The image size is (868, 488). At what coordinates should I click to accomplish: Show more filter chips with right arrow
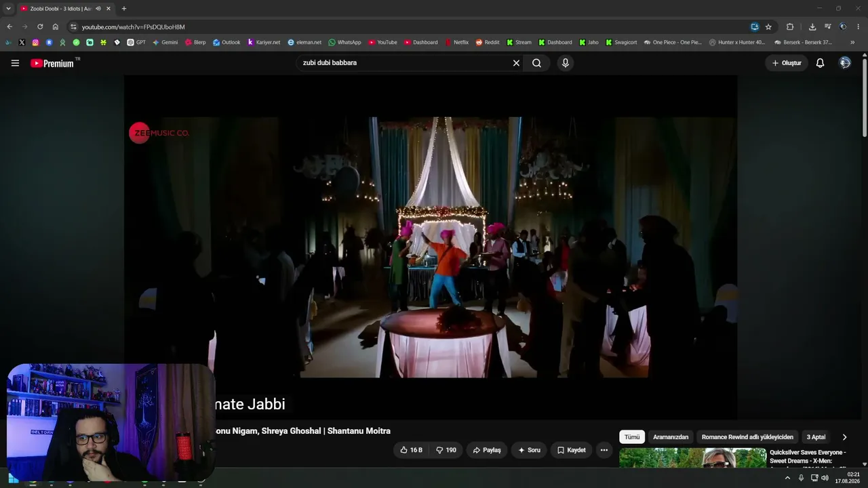[844, 437]
